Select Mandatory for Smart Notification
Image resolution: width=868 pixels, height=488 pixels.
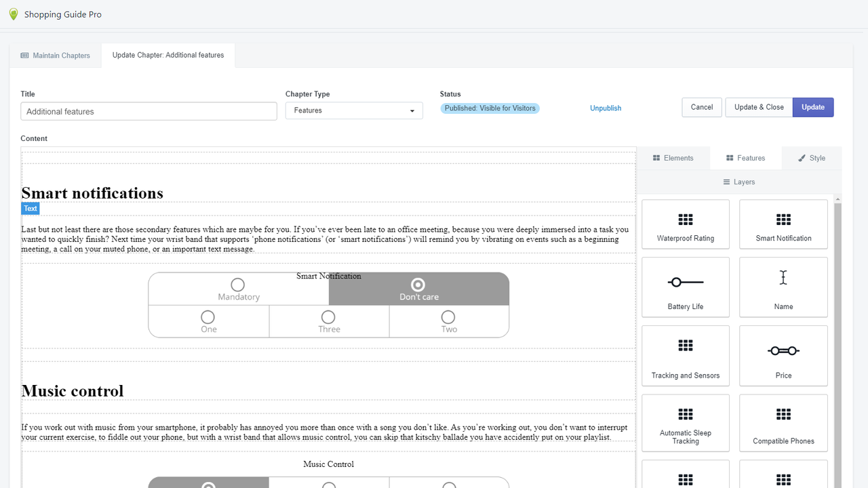(x=237, y=285)
